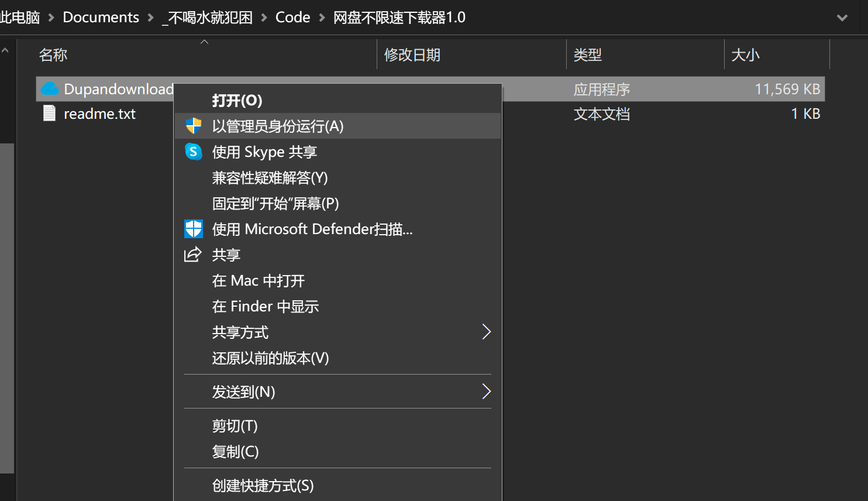Click the Microsoft Defender shield icon
This screenshot has height=501, width=868.
pyautogui.click(x=194, y=229)
